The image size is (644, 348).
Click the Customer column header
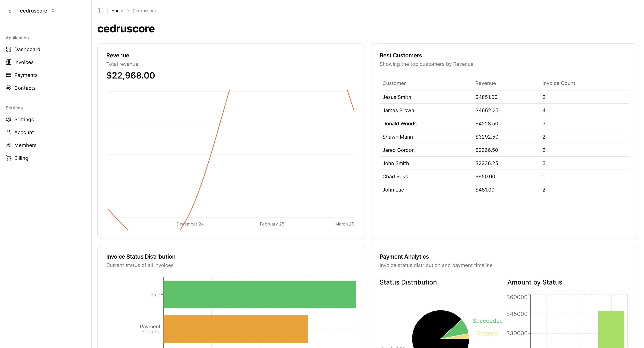[x=394, y=83]
